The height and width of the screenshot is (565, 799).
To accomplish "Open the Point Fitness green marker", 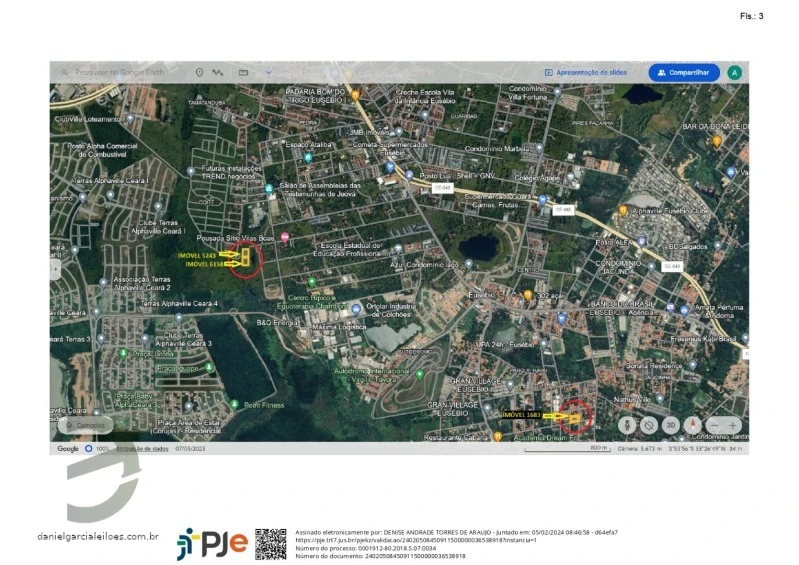I will point(234,405).
